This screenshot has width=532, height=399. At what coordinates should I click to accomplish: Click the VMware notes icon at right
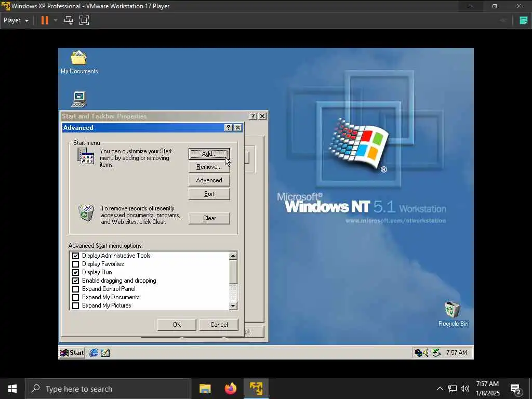pyautogui.click(x=524, y=20)
